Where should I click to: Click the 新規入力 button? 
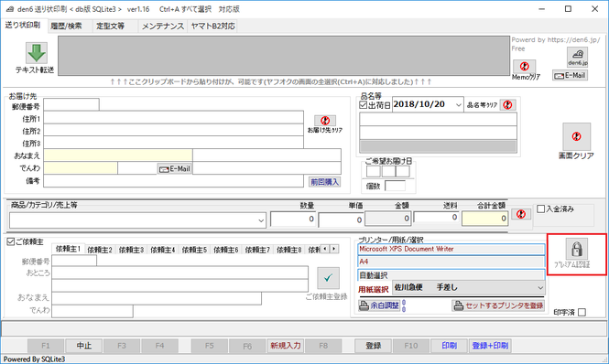coord(286,346)
